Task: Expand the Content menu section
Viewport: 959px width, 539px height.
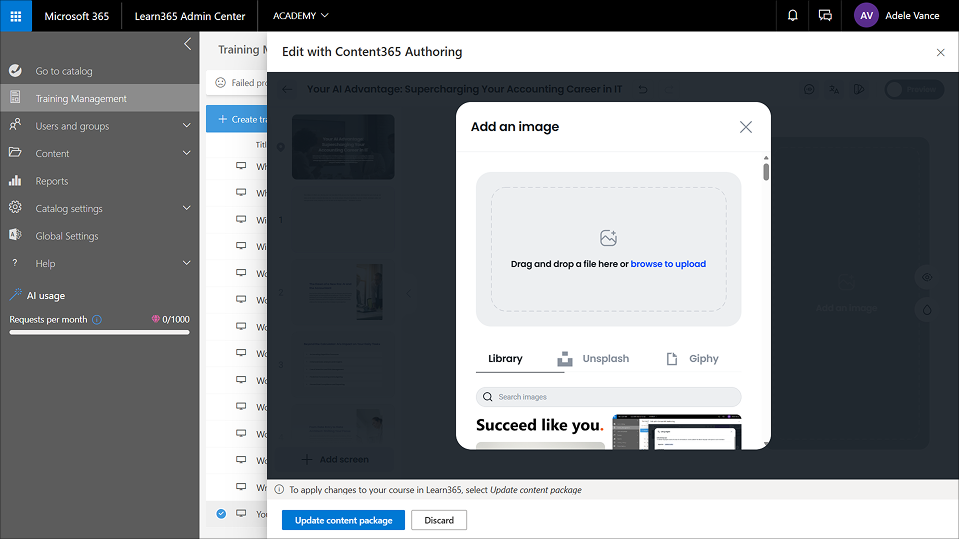Action: point(186,153)
